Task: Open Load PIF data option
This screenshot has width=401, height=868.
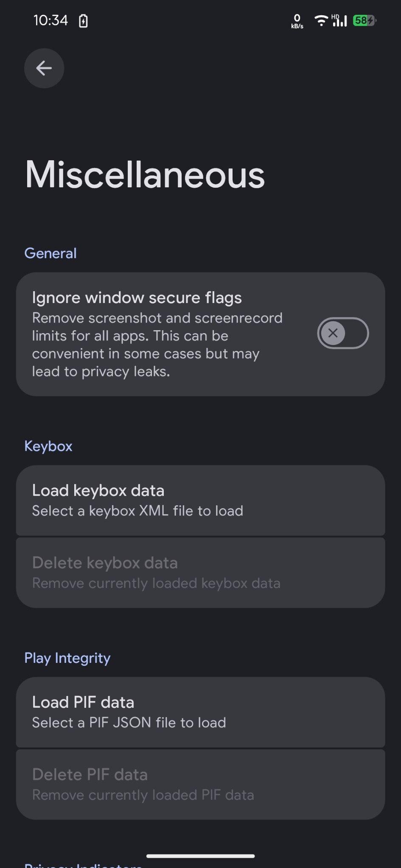Action: 200,712
